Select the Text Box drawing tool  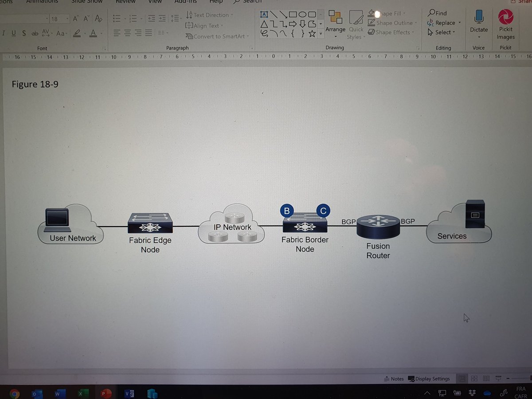(x=264, y=15)
